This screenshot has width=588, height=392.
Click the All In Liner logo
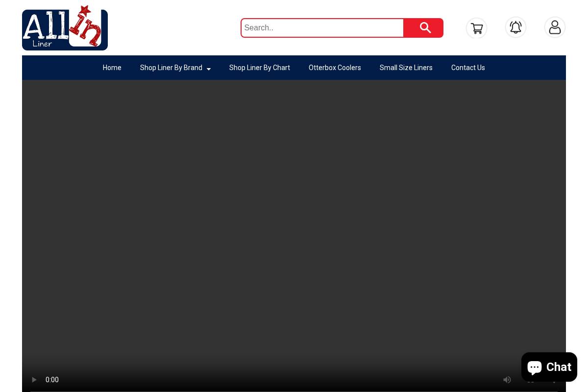click(x=65, y=27)
